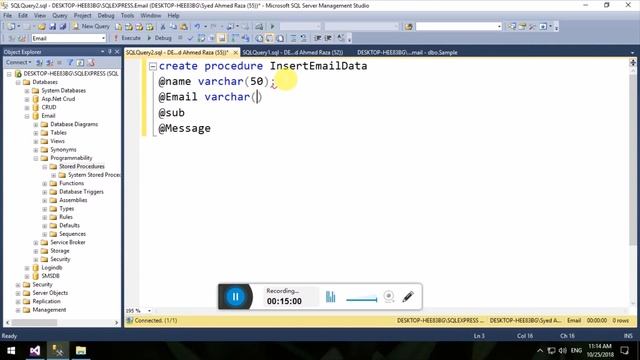Open the Query menu
Viewport: 640px width, 360px height.
click(59, 16)
